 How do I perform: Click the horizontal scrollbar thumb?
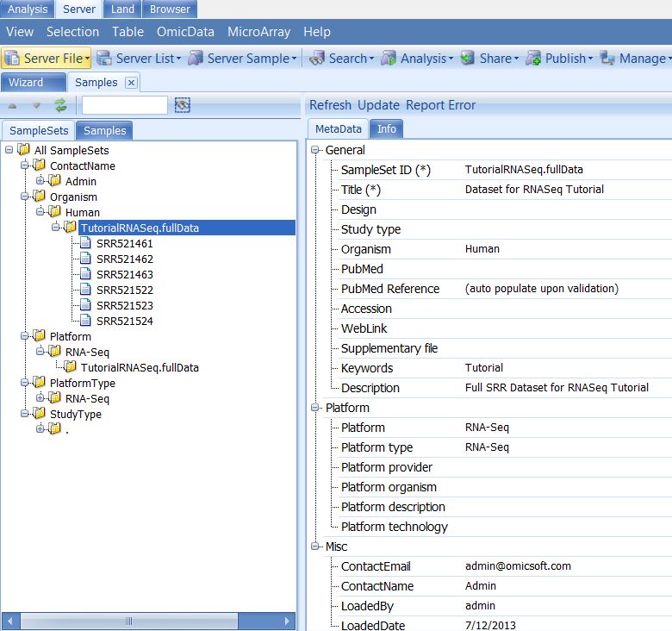click(128, 621)
